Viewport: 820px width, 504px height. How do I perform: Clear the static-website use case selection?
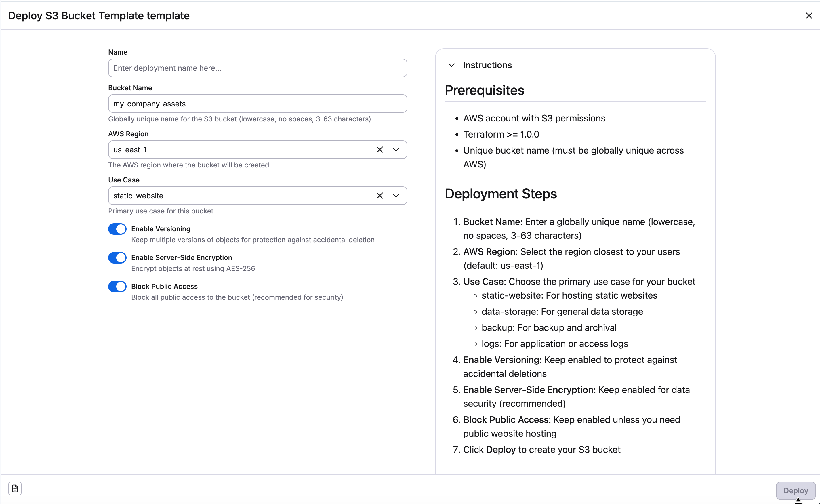pos(380,196)
